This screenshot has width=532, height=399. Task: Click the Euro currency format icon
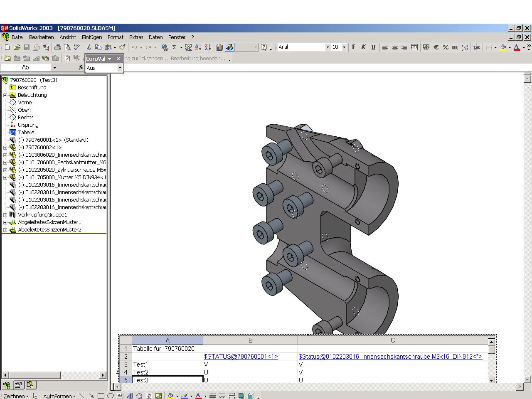pos(436,47)
